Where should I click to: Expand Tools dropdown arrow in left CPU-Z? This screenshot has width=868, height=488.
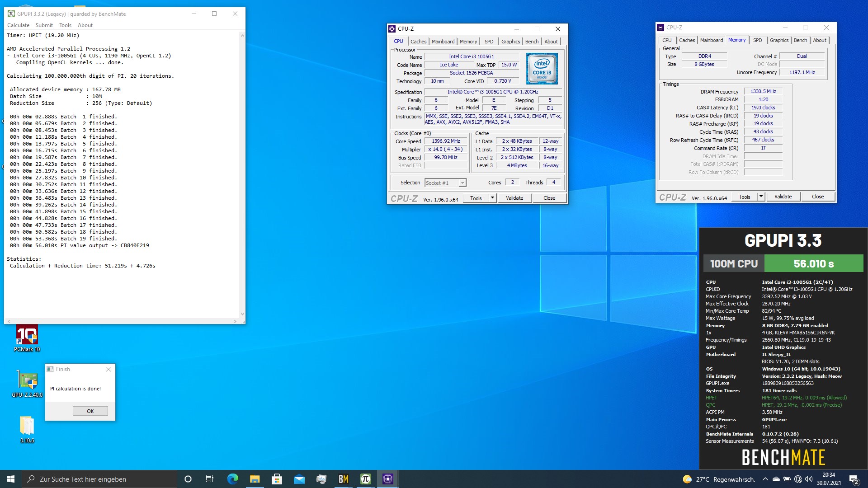493,198
